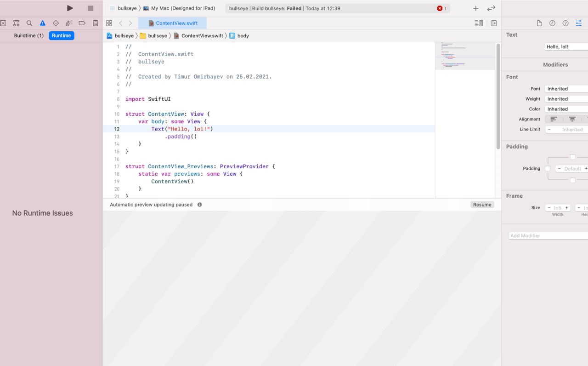Adjust editor options lines icon

(479, 23)
